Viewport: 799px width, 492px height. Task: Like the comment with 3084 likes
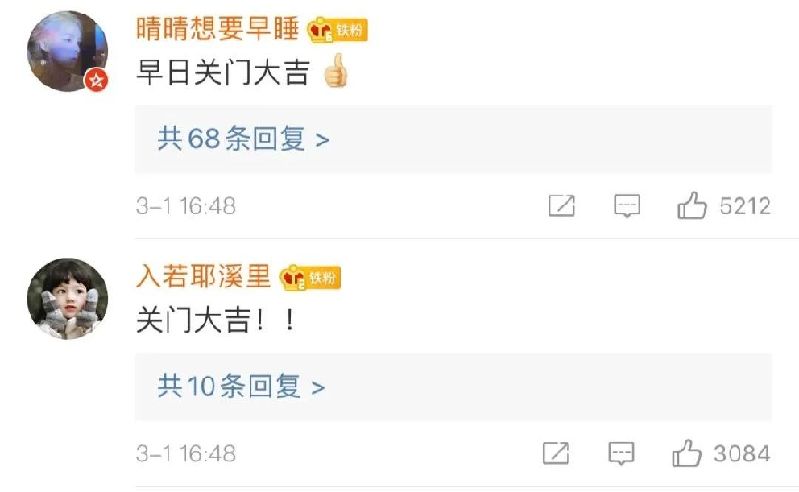(x=687, y=453)
